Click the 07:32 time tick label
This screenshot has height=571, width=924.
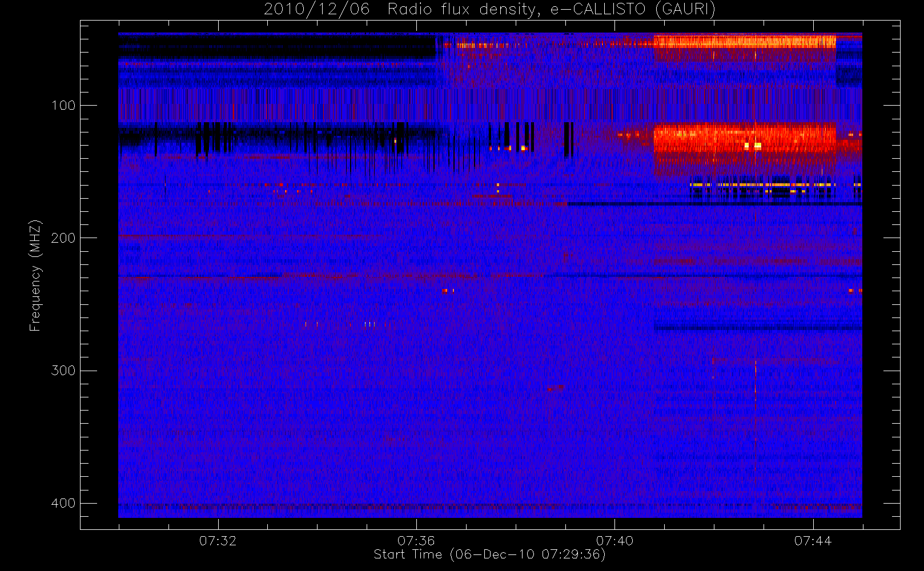tap(218, 541)
